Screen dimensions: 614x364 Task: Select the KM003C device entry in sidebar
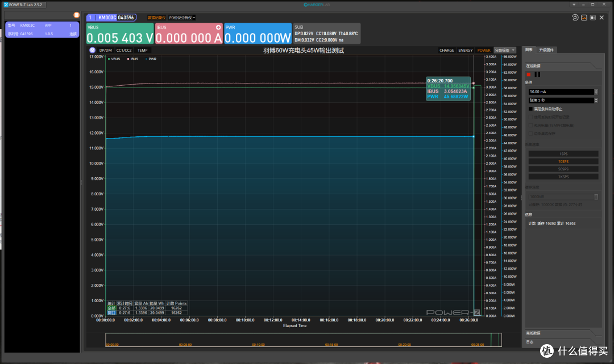tap(42, 30)
